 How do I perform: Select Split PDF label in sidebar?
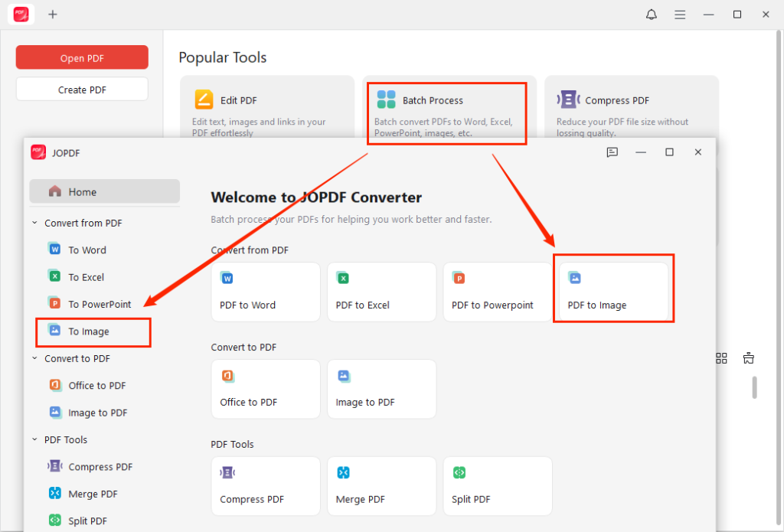point(87,521)
